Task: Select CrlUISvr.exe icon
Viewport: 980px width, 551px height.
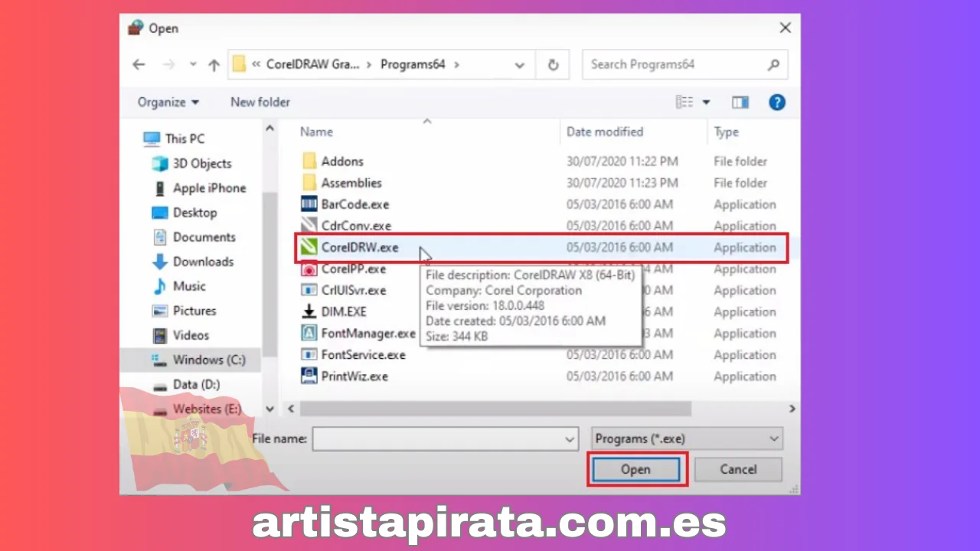Action: (309, 290)
